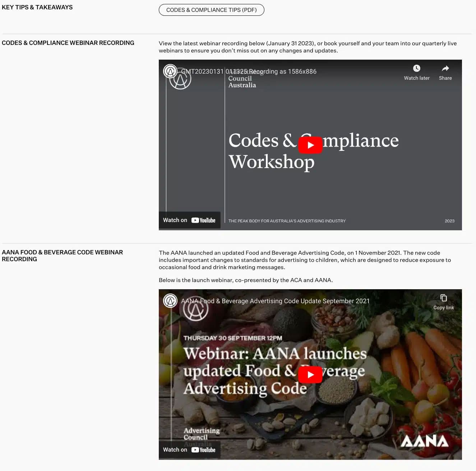Click the 'KEY TIPS & TAKEAWAYS' heading
The height and width of the screenshot is (471, 476).
(x=37, y=7)
